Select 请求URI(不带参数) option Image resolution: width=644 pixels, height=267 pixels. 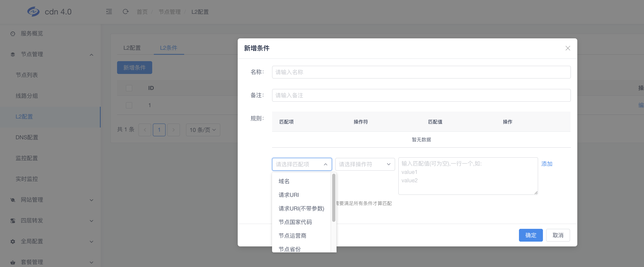301,208
